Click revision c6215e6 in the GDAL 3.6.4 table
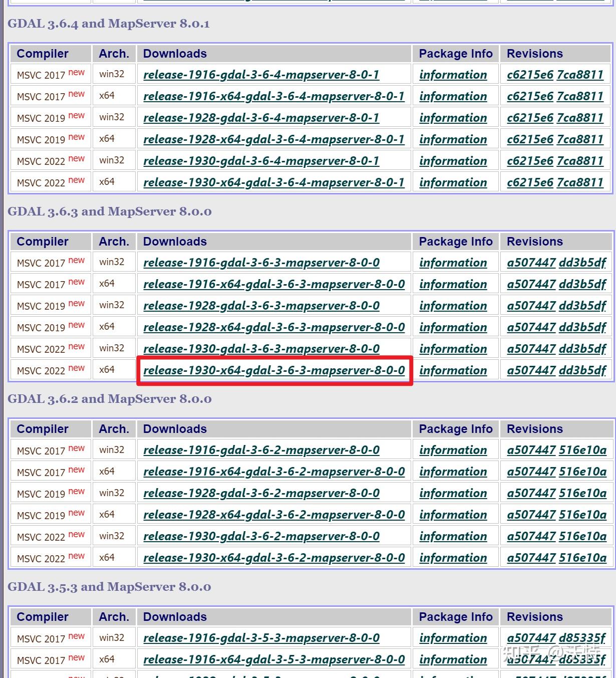The image size is (616, 678). (x=529, y=74)
